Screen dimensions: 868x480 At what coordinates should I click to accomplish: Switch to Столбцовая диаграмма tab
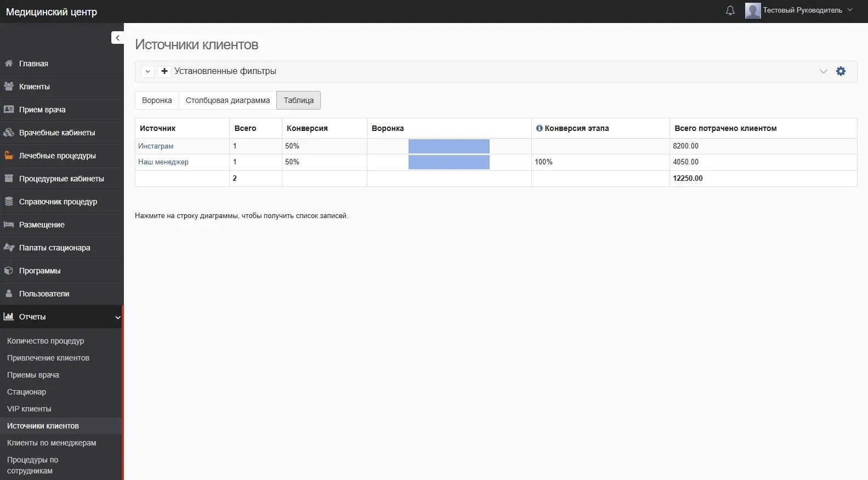228,100
